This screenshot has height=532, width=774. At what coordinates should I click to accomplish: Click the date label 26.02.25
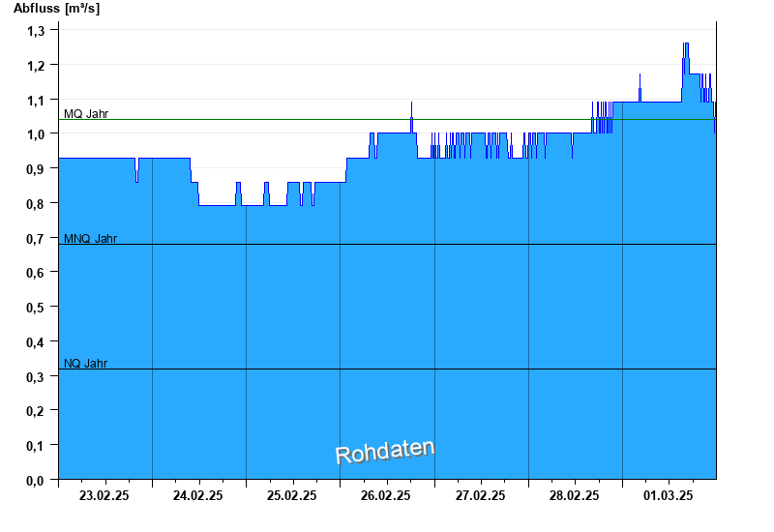click(385, 495)
